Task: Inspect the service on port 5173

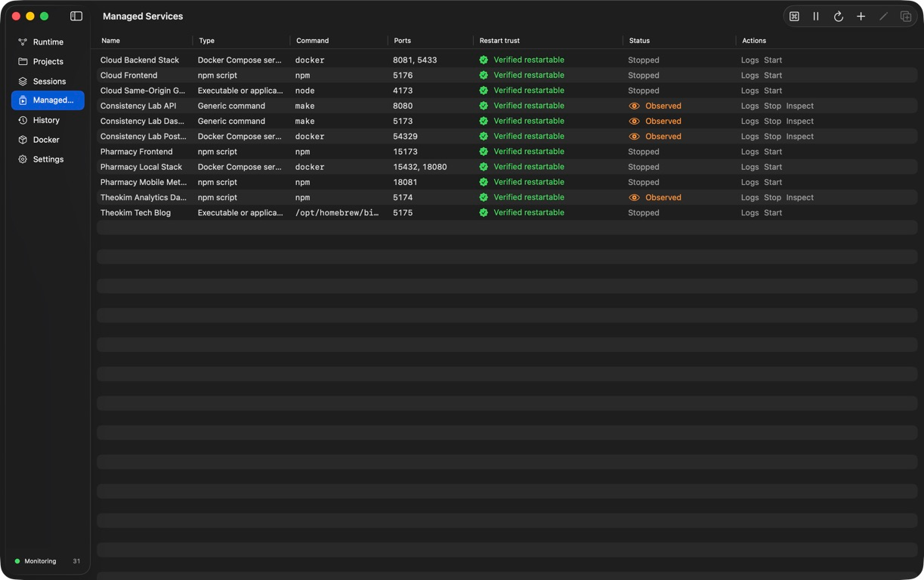Action: [x=799, y=121]
